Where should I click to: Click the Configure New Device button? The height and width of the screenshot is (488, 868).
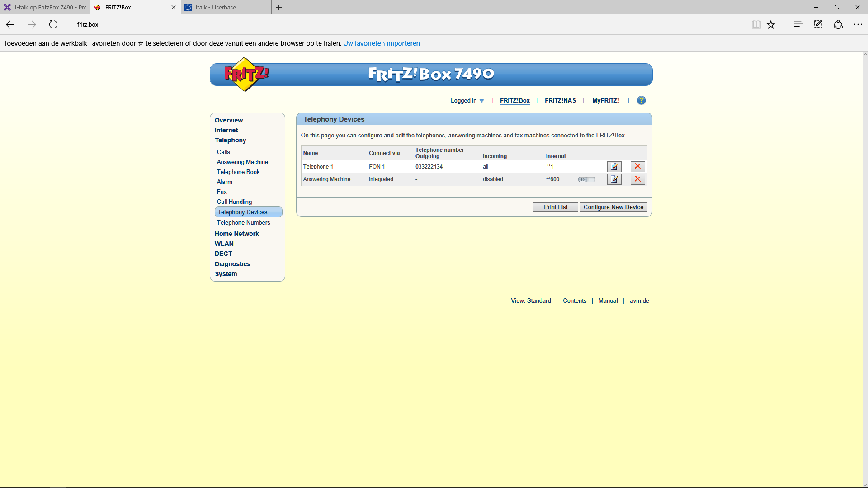pyautogui.click(x=613, y=207)
